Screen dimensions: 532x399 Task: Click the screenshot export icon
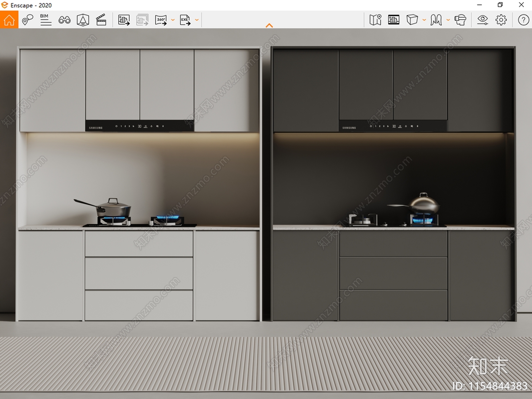click(124, 20)
